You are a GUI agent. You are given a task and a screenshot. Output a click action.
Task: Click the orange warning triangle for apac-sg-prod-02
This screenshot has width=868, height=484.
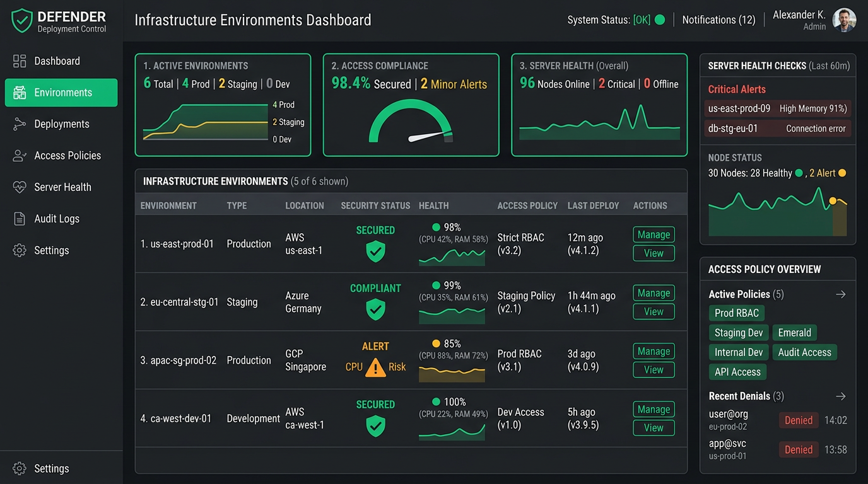coord(375,367)
